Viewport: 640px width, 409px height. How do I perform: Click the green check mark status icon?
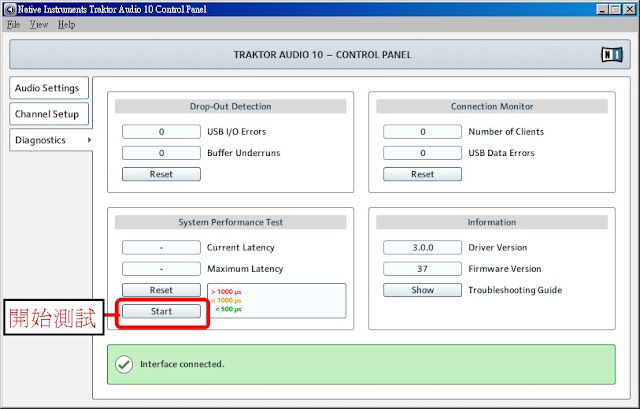click(x=124, y=364)
